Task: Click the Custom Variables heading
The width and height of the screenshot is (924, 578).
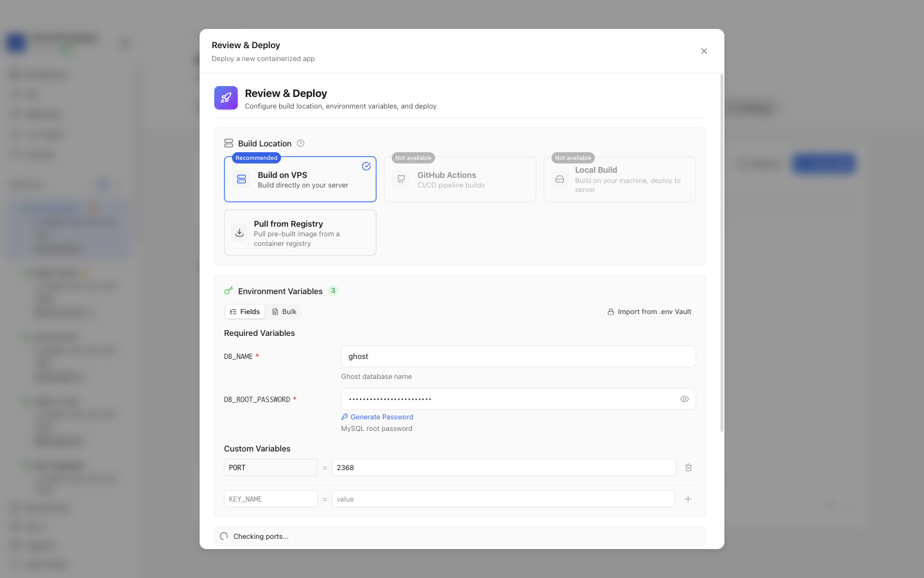Action: pyautogui.click(x=257, y=449)
